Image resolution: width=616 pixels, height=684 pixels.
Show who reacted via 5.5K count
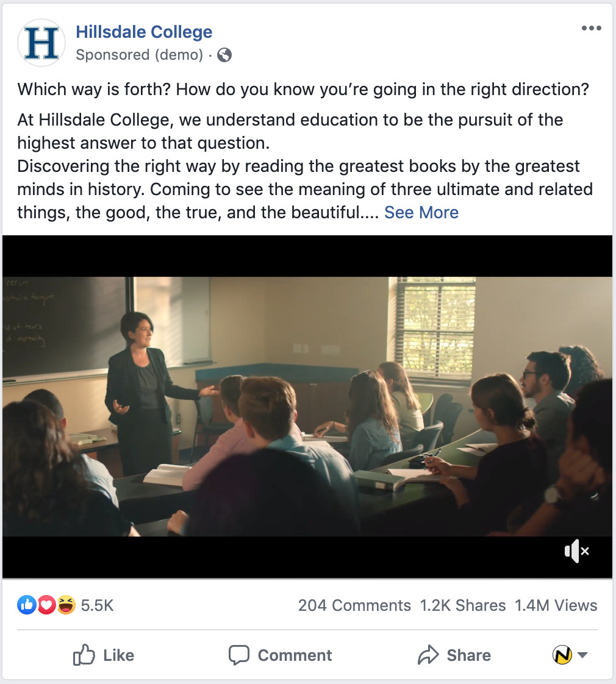pos(97,605)
